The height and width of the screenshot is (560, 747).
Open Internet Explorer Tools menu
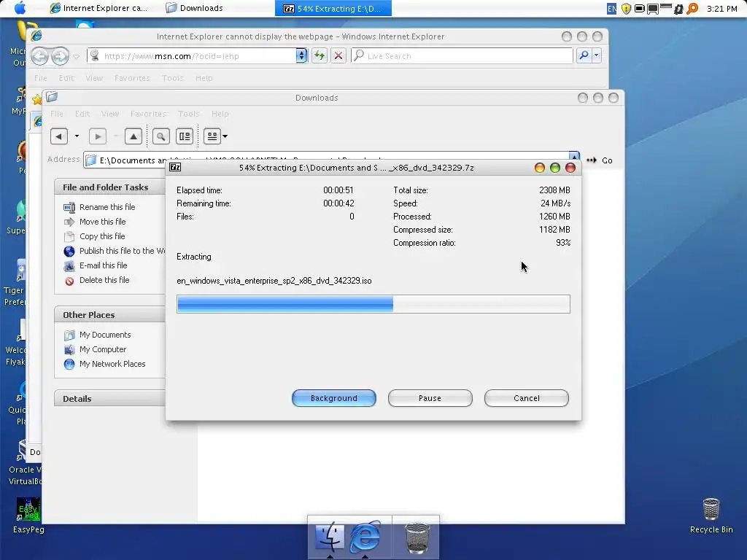pyautogui.click(x=172, y=78)
